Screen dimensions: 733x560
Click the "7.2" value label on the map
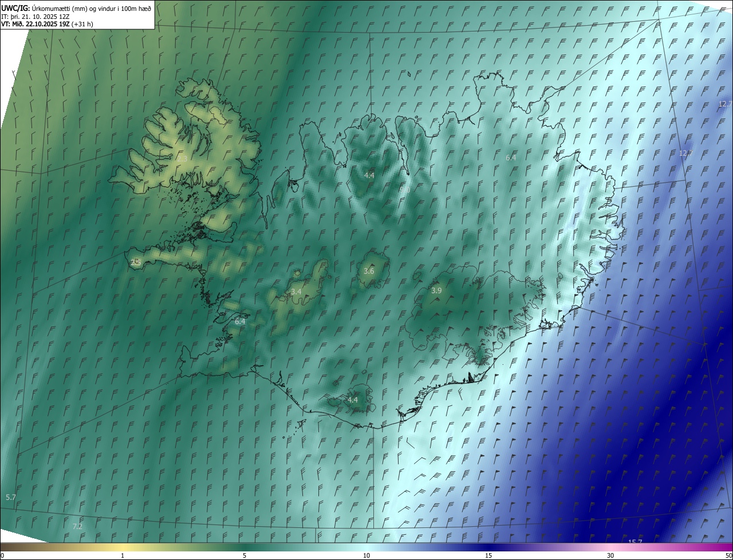click(77, 526)
